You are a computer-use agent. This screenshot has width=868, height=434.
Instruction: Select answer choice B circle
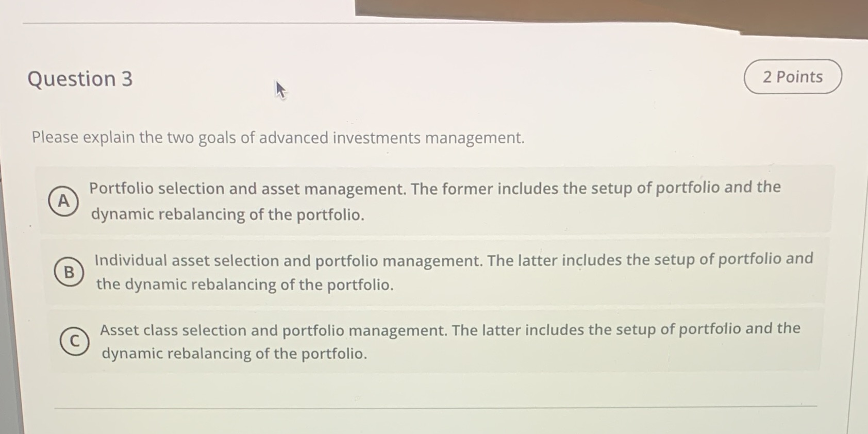[x=69, y=273]
